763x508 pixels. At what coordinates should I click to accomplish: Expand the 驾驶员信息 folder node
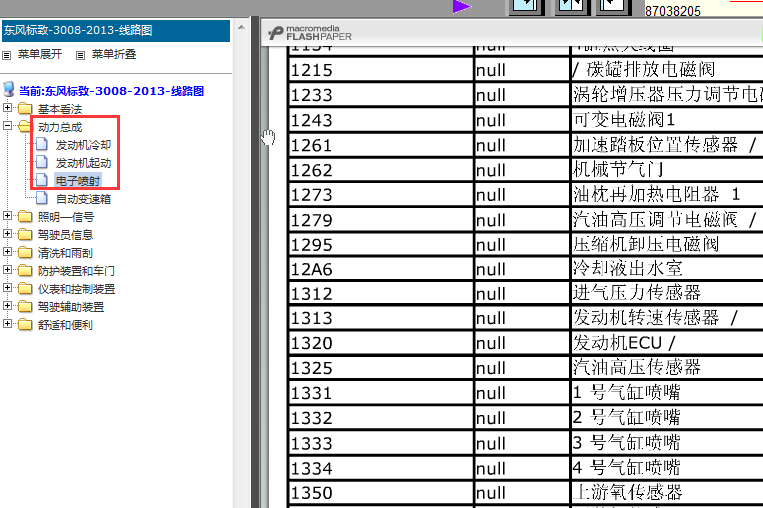click(7, 234)
